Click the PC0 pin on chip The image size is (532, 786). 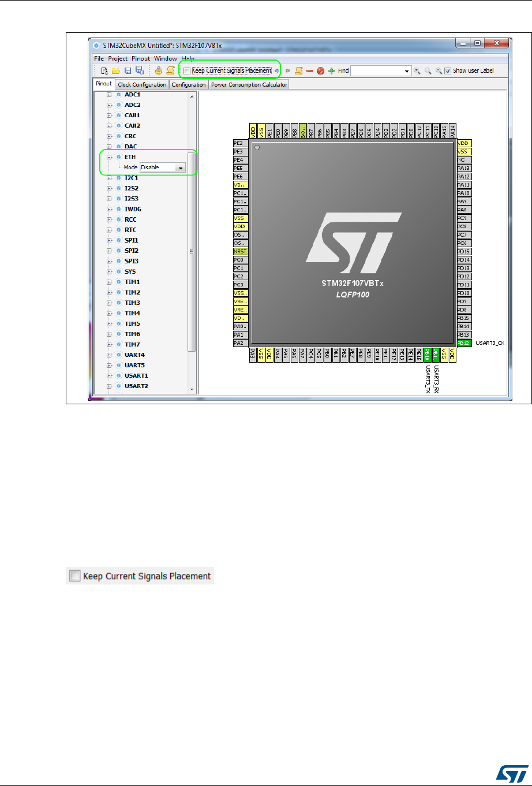[240, 260]
